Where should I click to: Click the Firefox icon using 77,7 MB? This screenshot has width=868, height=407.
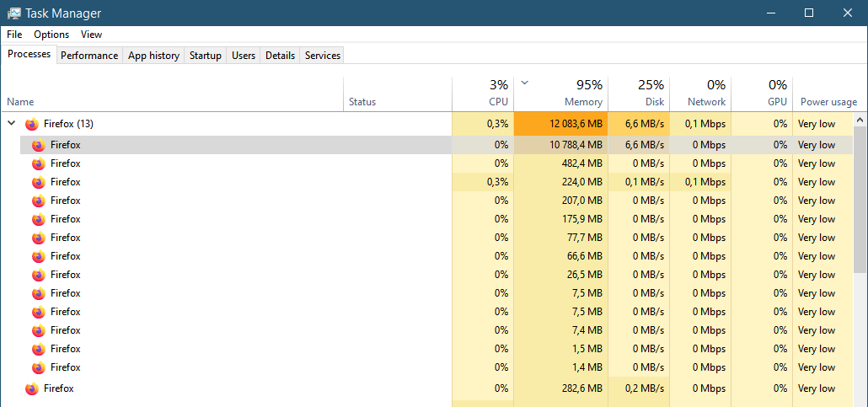[38, 238]
